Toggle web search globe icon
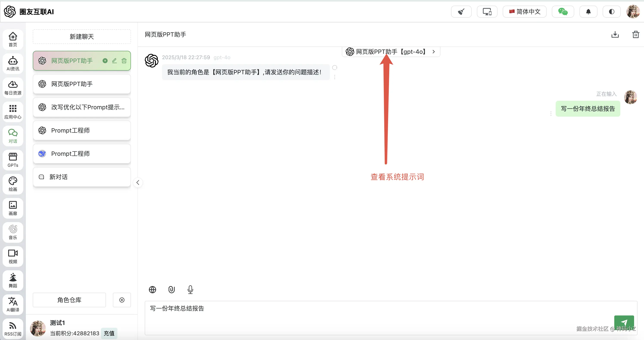This screenshot has width=644, height=340. click(152, 289)
